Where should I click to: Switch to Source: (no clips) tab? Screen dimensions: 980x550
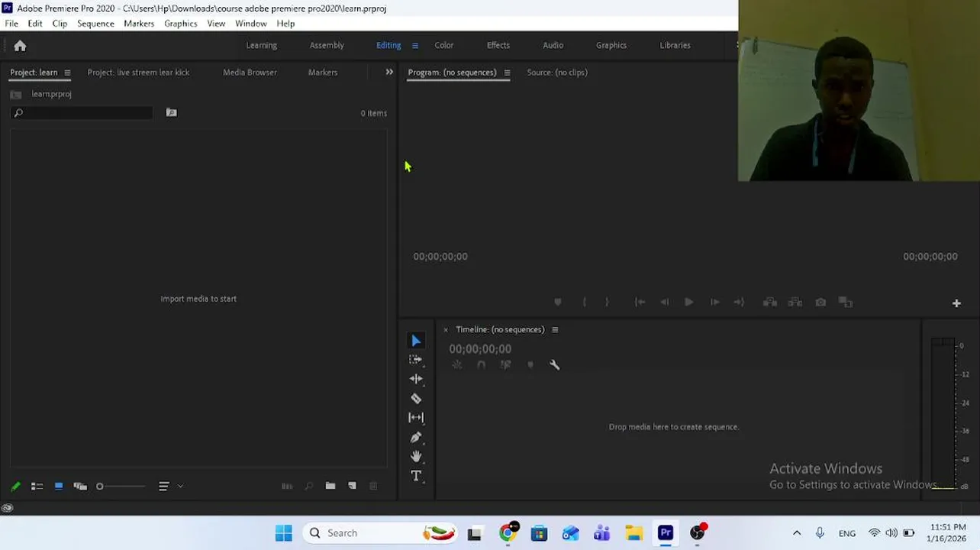pos(557,73)
